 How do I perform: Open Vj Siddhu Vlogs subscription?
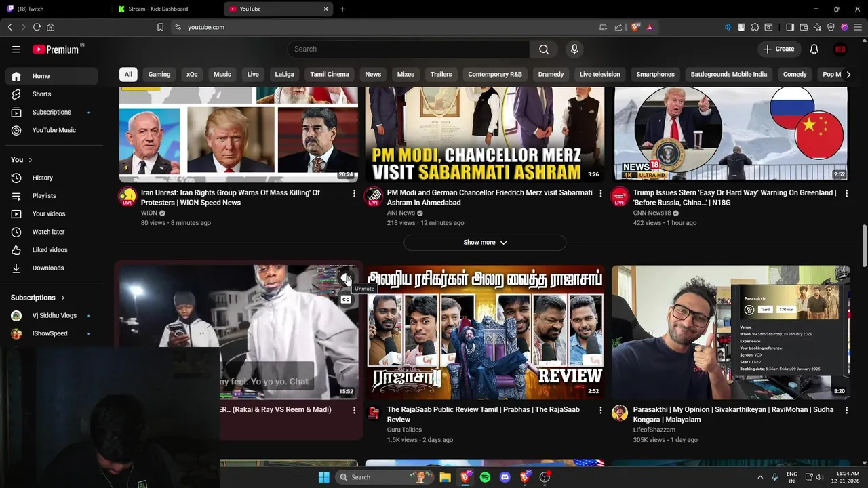52,316
